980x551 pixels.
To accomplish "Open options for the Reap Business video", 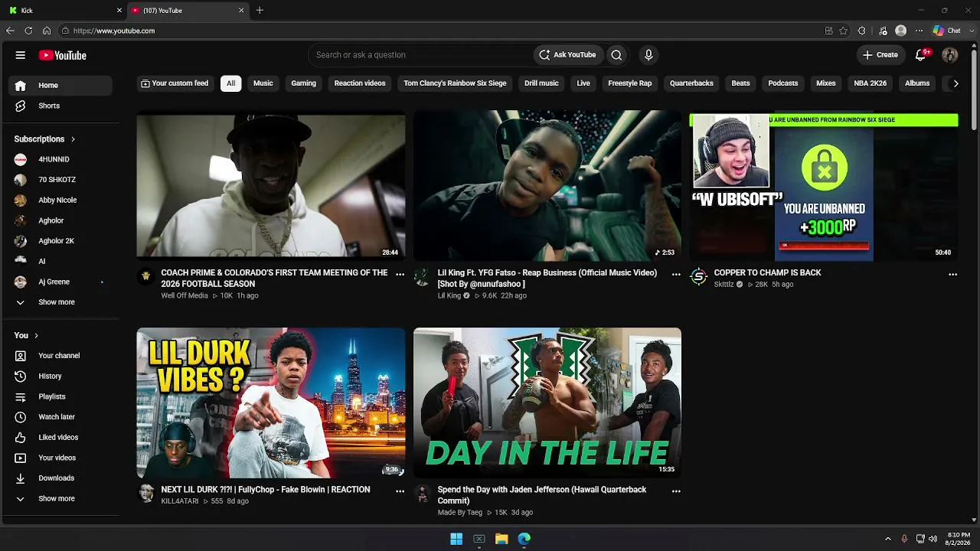I will (x=676, y=274).
